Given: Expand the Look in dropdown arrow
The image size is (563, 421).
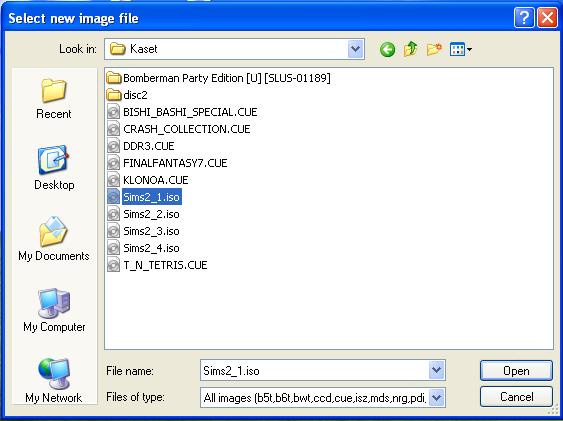Looking at the screenshot, I should (355, 49).
